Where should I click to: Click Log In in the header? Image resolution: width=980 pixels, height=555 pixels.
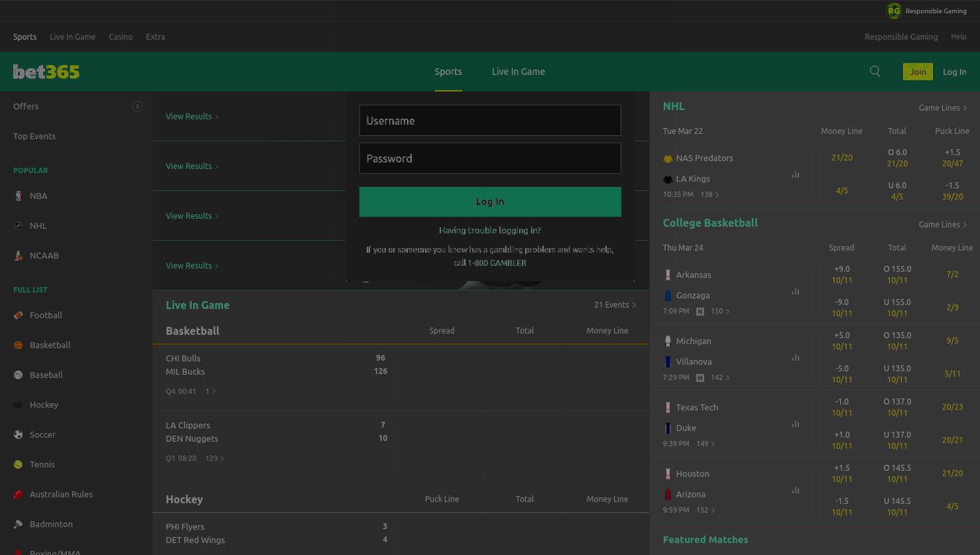(x=954, y=72)
